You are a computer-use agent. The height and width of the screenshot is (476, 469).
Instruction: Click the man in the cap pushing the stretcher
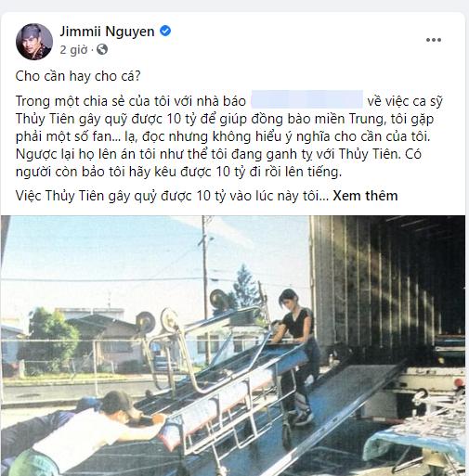click(84, 434)
